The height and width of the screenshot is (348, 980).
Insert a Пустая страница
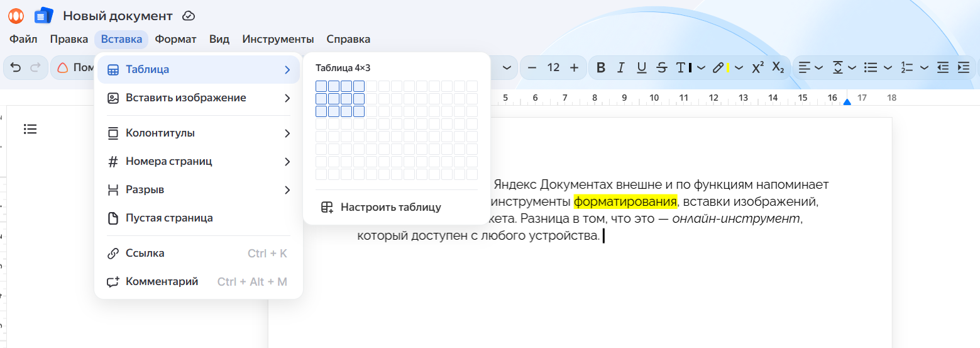199,218
